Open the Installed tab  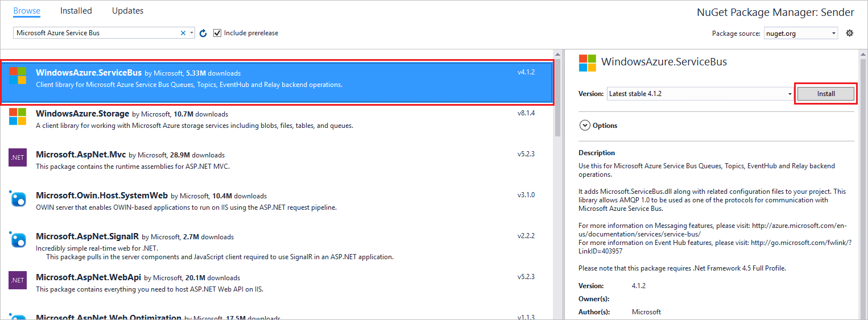76,11
